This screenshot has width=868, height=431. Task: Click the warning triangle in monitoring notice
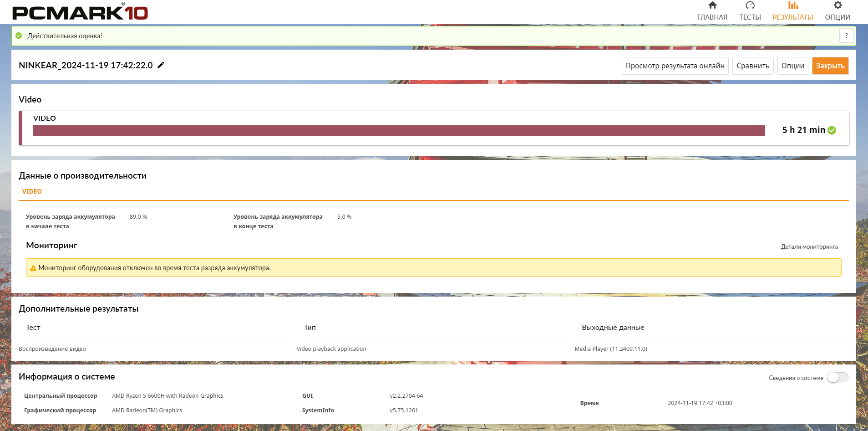point(33,268)
